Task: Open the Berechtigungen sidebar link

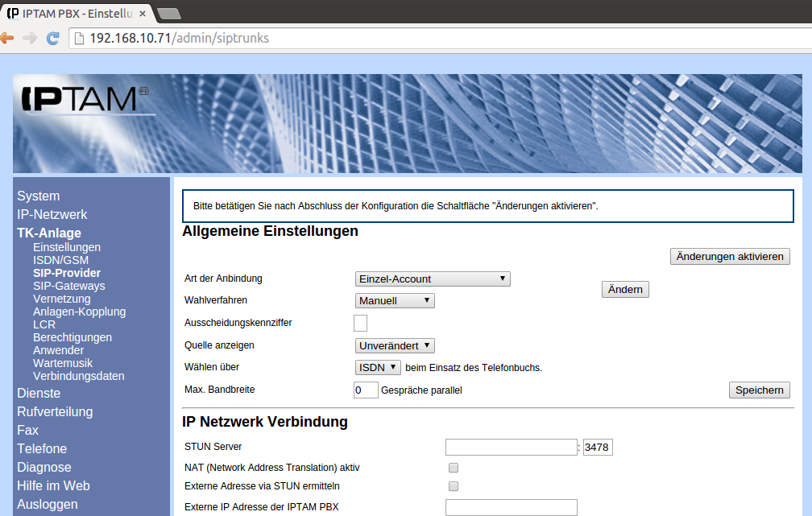Action: pos(72,337)
